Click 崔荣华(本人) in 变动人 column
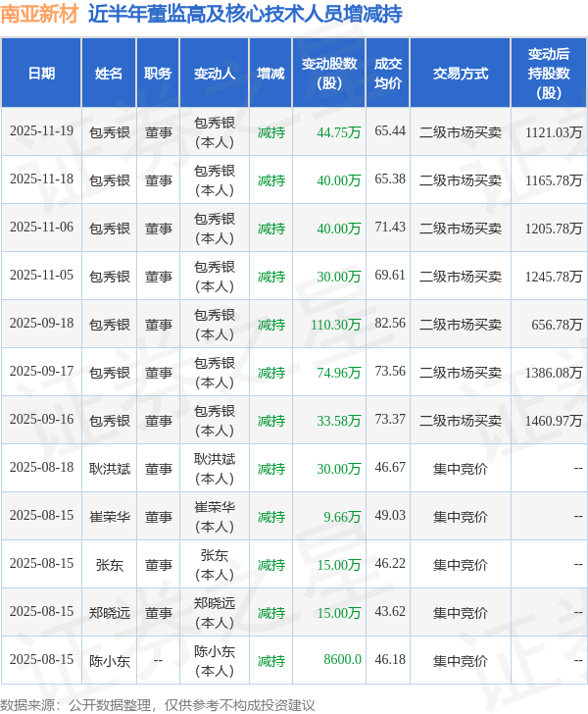Image resolution: width=588 pixels, height=714 pixels. tap(215, 516)
